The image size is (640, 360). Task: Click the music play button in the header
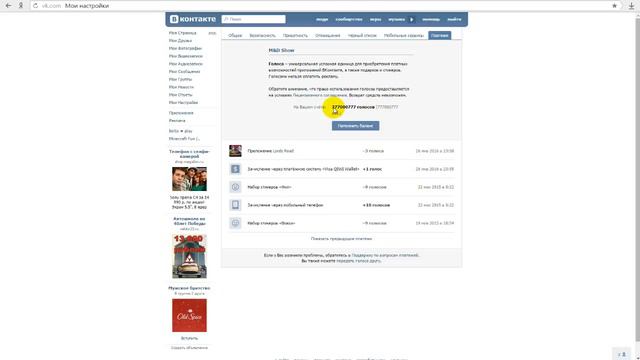pos(411,19)
